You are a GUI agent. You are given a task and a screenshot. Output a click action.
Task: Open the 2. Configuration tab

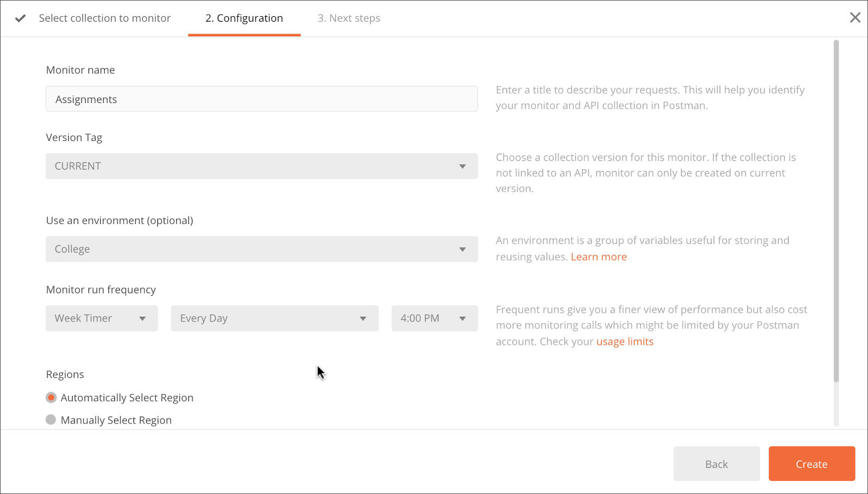coord(244,18)
